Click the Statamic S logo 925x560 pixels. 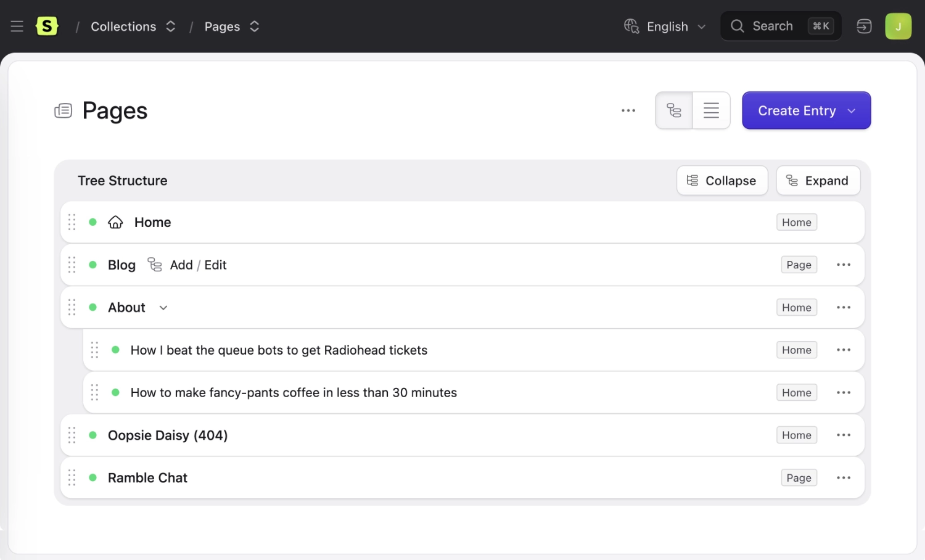47,27
